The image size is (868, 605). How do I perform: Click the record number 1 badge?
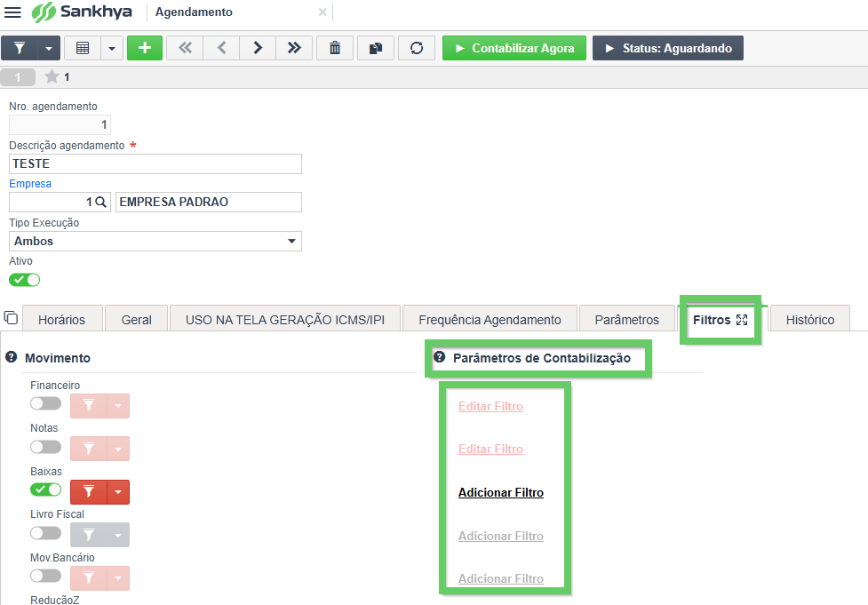pos(18,77)
